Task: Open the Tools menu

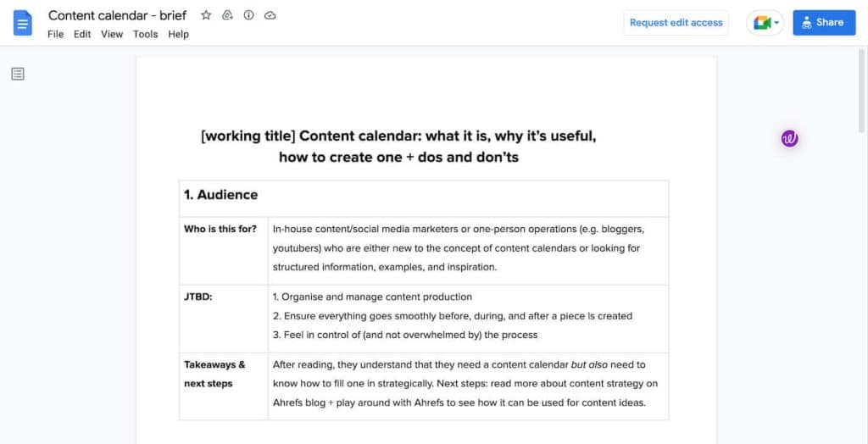Action: (x=145, y=34)
